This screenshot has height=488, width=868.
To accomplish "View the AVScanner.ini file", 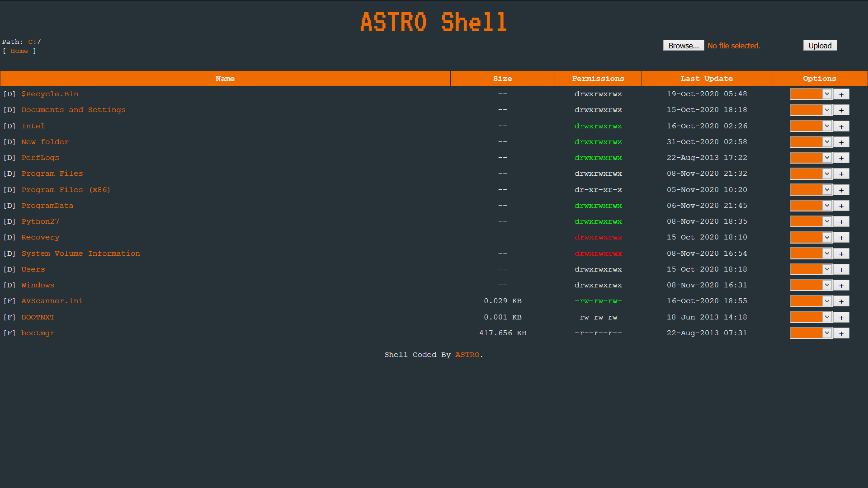I will [x=52, y=301].
